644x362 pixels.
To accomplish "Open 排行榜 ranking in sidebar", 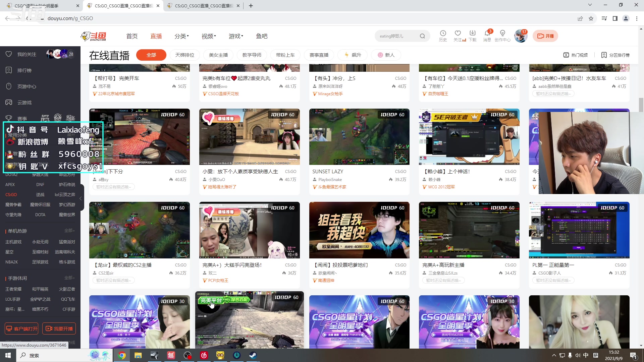I will pos(24,70).
